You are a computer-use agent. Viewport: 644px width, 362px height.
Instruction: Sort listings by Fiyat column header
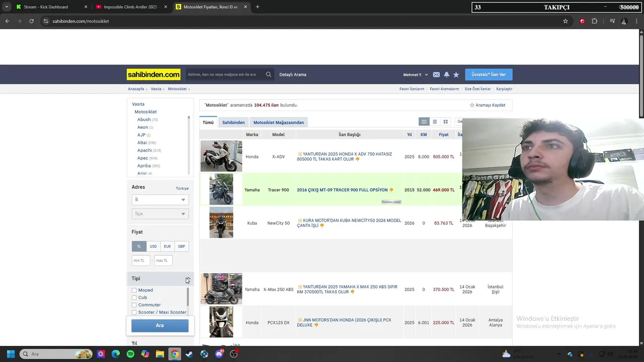443,135
